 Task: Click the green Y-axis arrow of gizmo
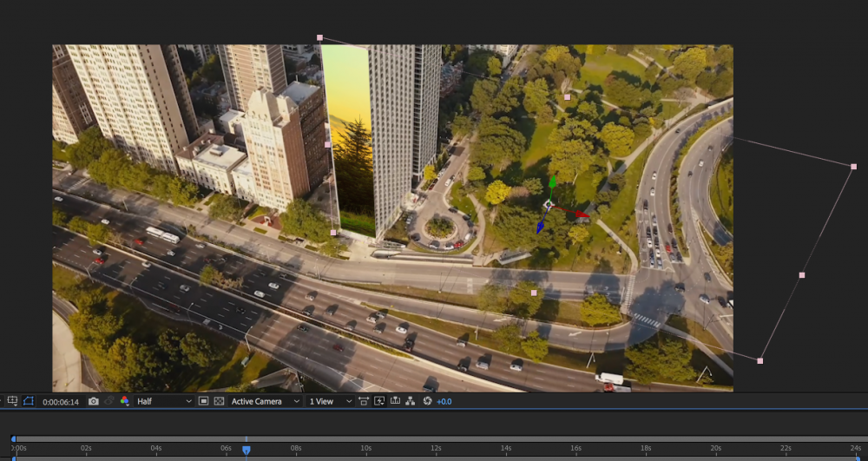tap(552, 182)
